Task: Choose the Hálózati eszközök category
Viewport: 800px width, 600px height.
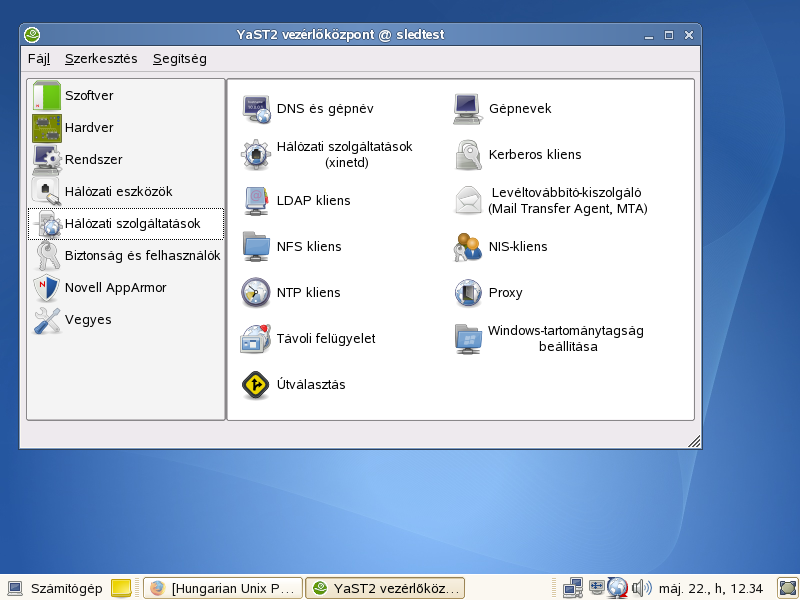Action: [126, 192]
